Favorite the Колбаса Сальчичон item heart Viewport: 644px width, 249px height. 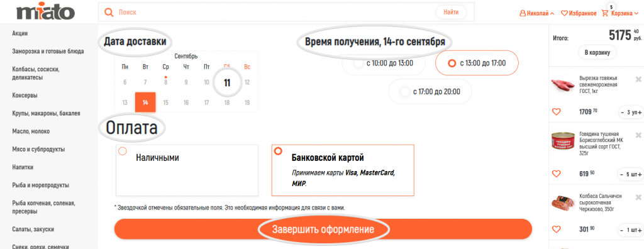tap(556, 230)
